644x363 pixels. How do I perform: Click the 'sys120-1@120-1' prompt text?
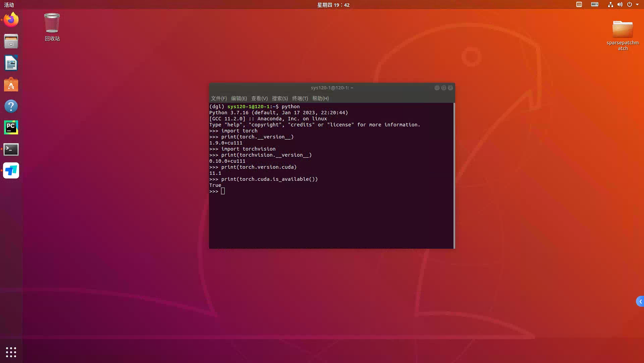tap(248, 106)
